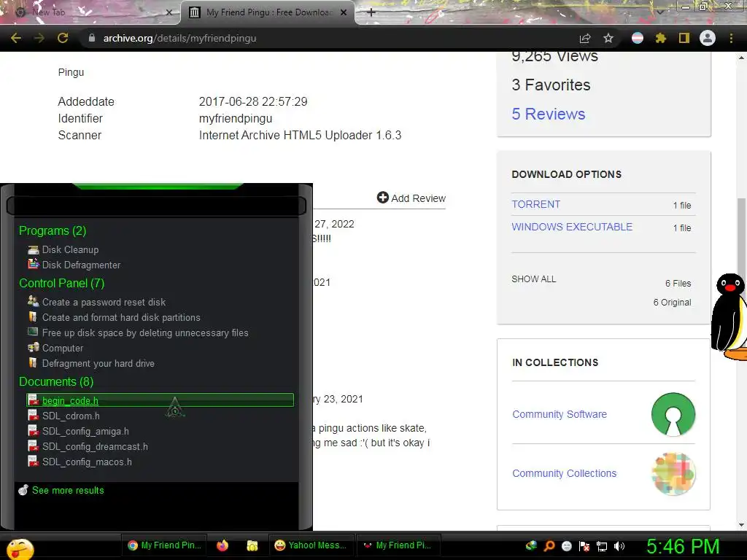
Task: Click the winking smiley Start button
Action: tap(20, 548)
